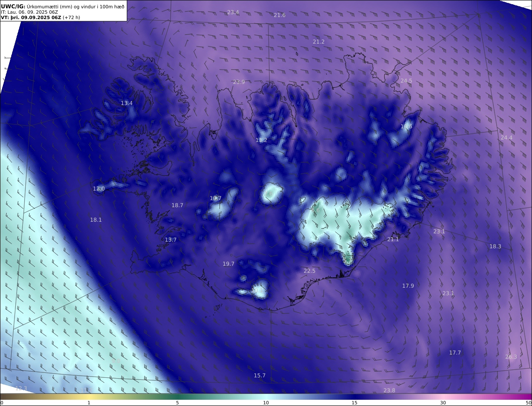Click the colorbar tick label 5
Screen dimensions: 532x406
click(x=177, y=403)
